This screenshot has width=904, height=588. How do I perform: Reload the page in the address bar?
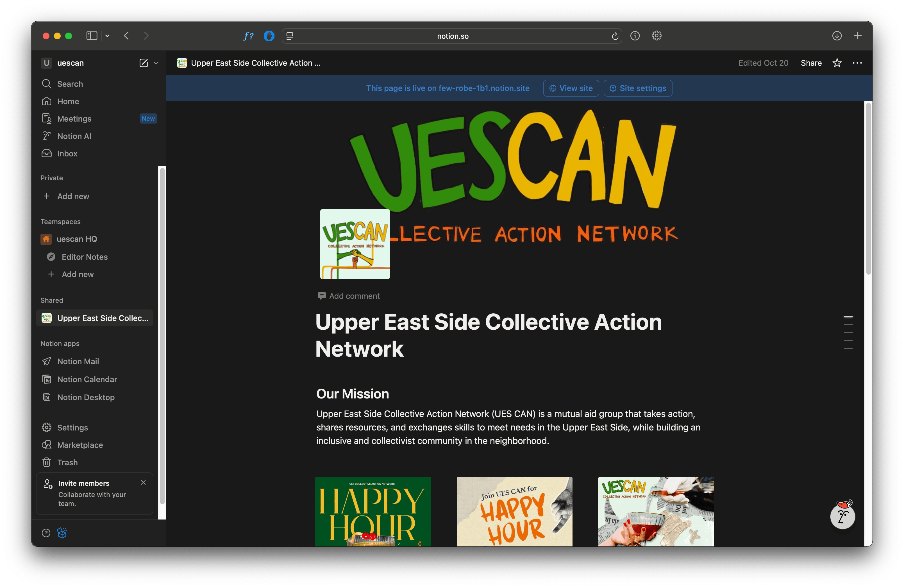[x=615, y=36]
